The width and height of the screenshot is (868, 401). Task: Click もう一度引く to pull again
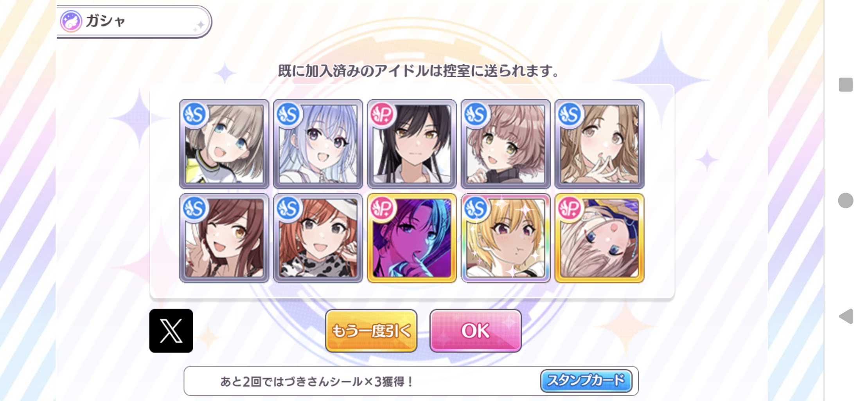tap(371, 331)
